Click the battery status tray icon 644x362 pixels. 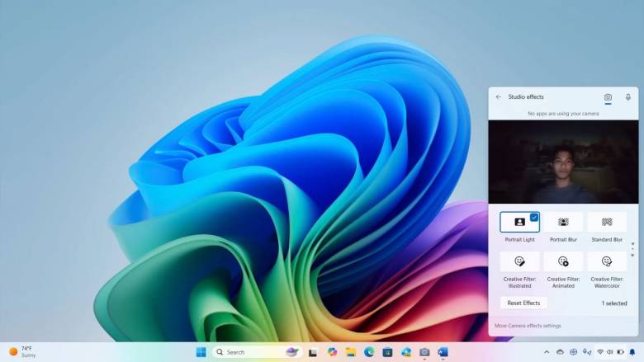tap(621, 352)
